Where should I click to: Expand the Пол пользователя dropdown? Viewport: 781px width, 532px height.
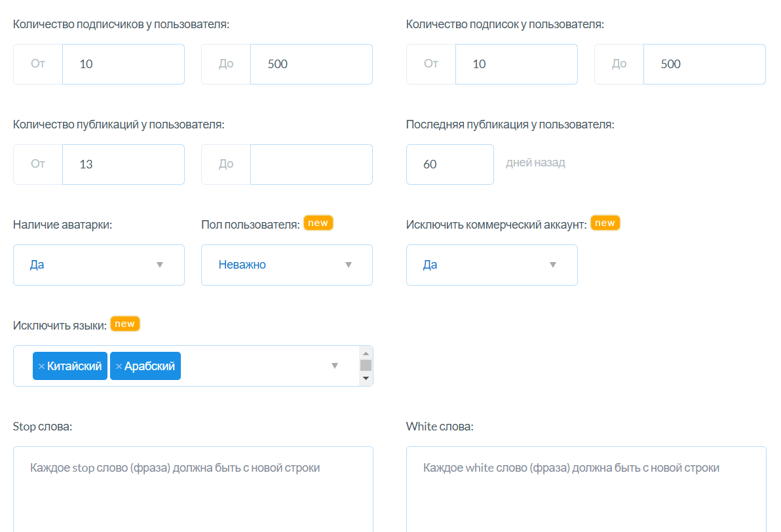point(286,265)
